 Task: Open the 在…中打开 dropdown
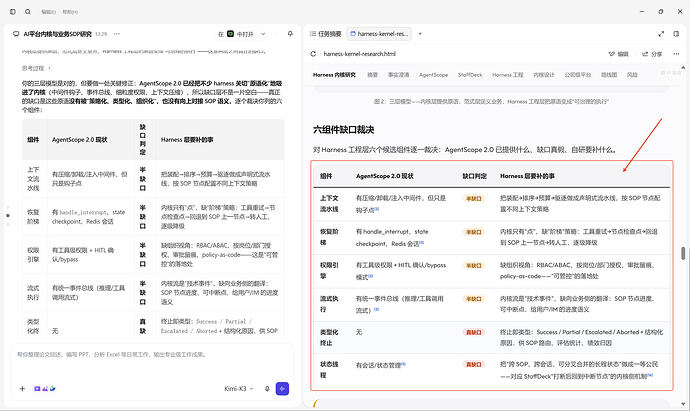(242, 34)
